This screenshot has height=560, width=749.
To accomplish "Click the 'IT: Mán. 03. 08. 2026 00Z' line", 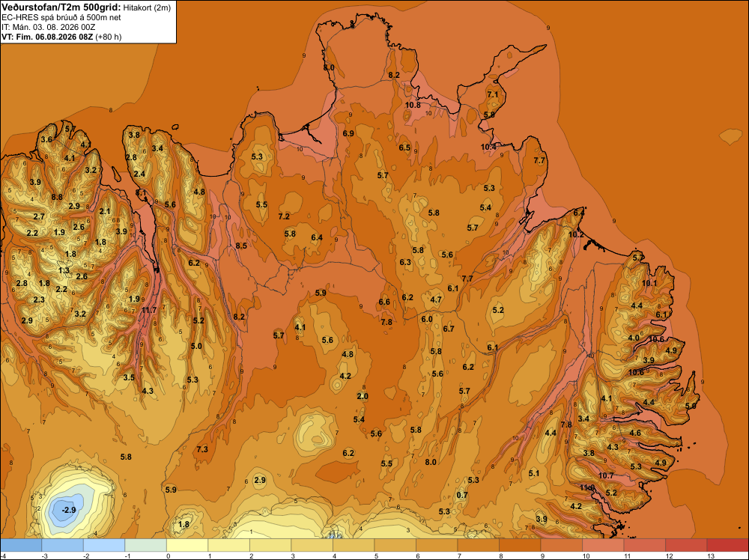I will pos(48,27).
